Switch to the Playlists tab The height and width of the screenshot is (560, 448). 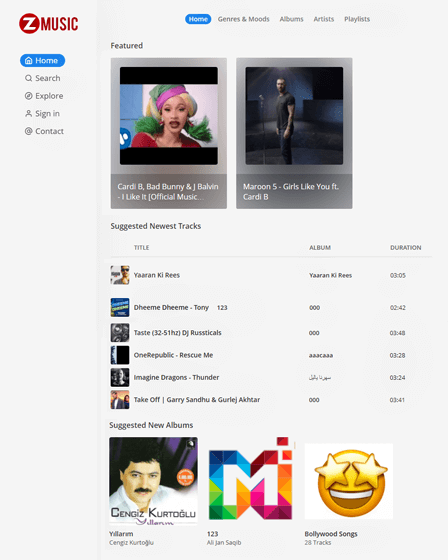[x=357, y=19]
